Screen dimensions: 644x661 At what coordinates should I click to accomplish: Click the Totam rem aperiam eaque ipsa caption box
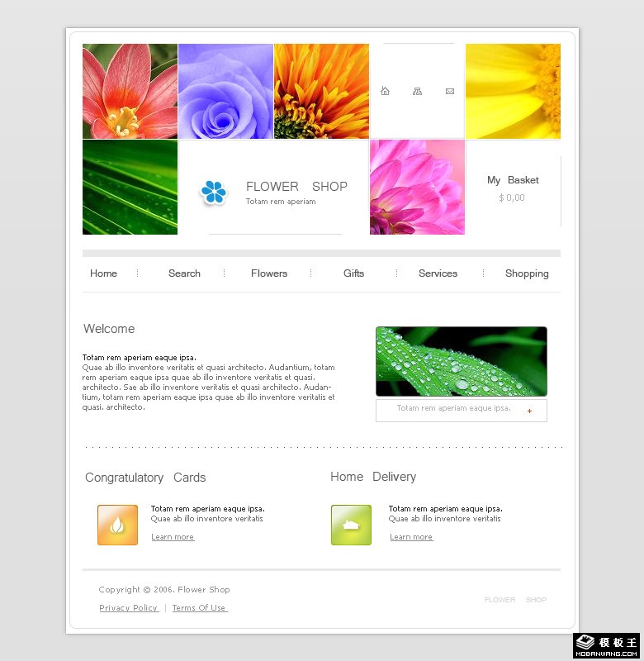pos(462,411)
